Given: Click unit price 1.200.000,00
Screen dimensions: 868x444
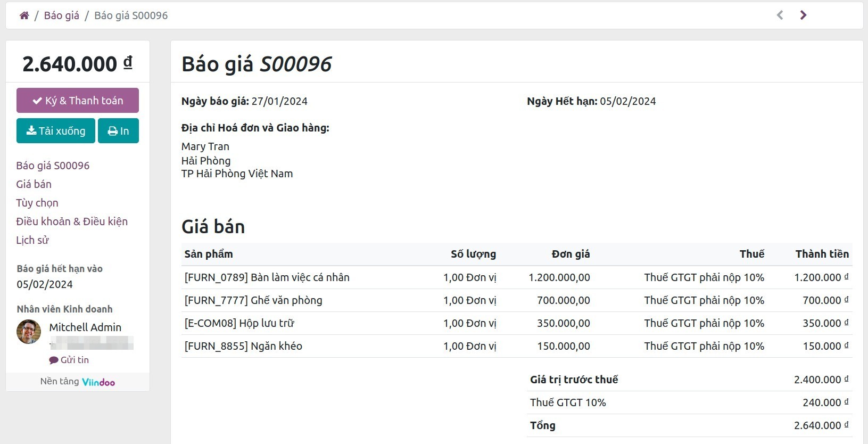Looking at the screenshot, I should [559, 277].
